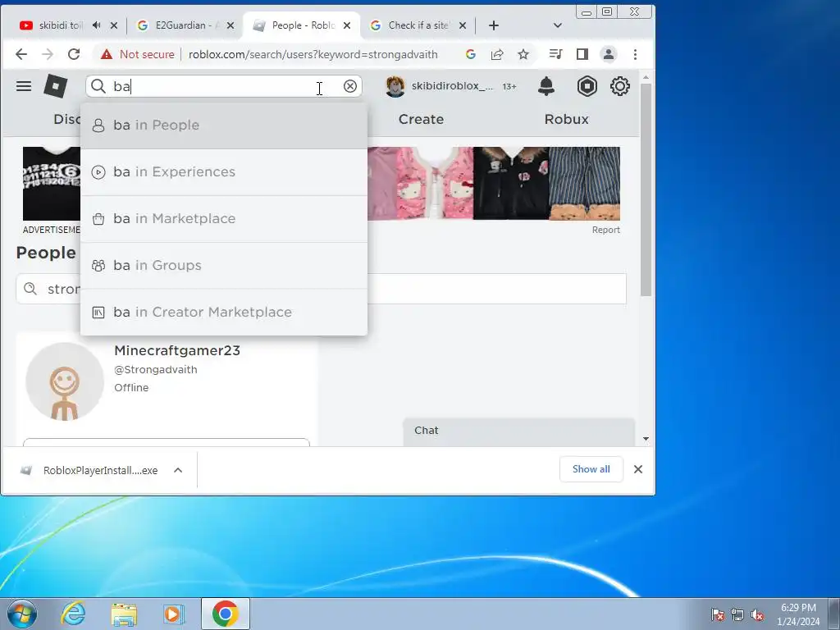Click the Roblox top search field
This screenshot has width=840, height=630.
coord(224,86)
